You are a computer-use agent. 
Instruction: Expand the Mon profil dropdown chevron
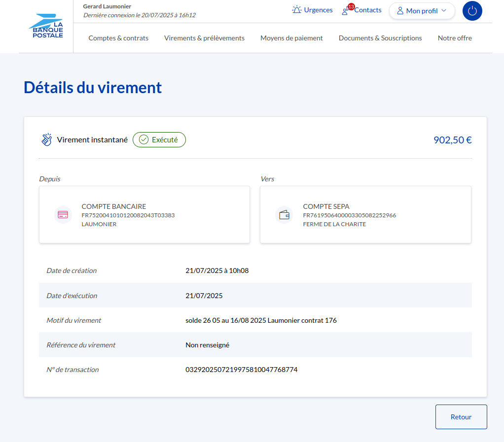(x=443, y=11)
